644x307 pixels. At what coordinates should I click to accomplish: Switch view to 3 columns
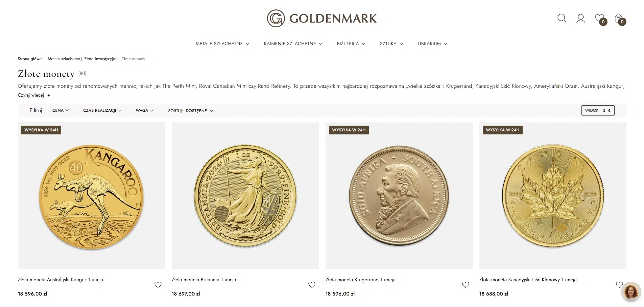[x=604, y=110]
